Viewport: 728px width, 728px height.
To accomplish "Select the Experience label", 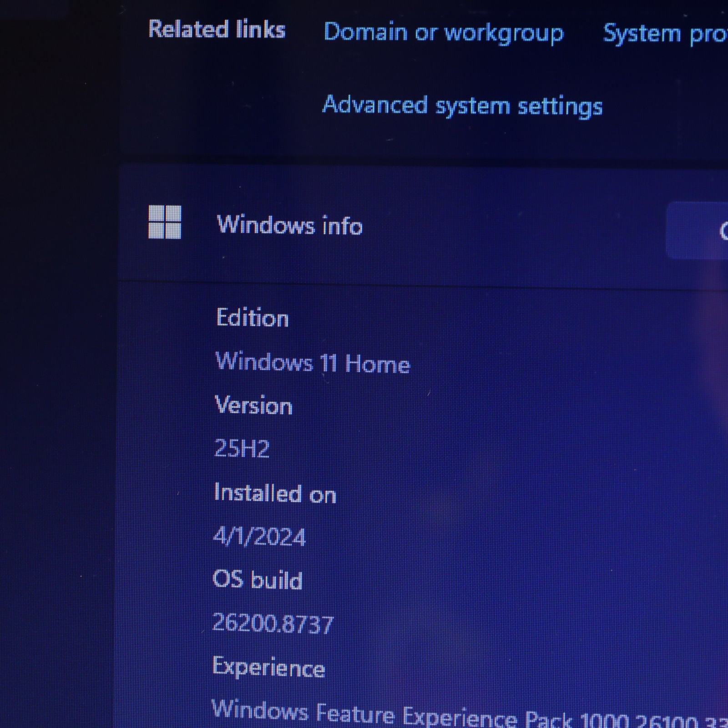I will [x=269, y=667].
